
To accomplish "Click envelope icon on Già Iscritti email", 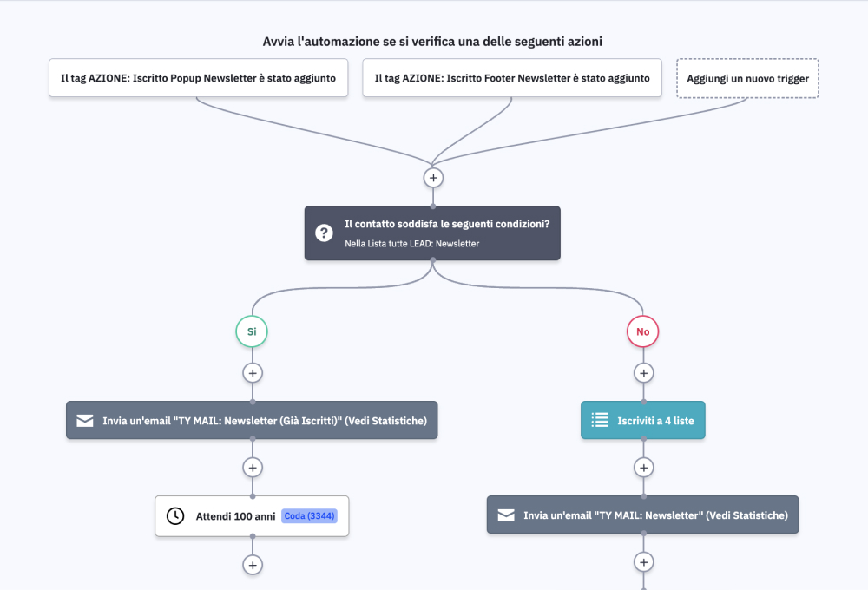I will click(85, 421).
